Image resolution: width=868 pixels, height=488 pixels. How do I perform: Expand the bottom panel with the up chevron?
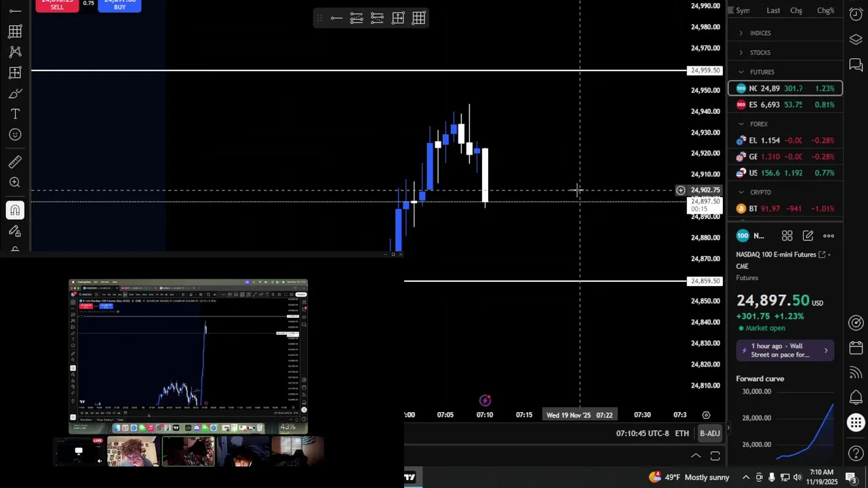(x=696, y=455)
